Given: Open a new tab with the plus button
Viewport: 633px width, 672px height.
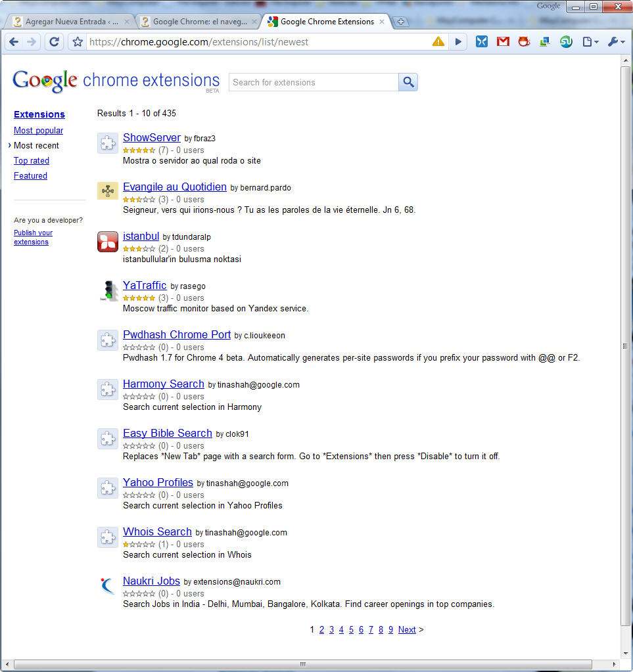Looking at the screenshot, I should pyautogui.click(x=400, y=22).
